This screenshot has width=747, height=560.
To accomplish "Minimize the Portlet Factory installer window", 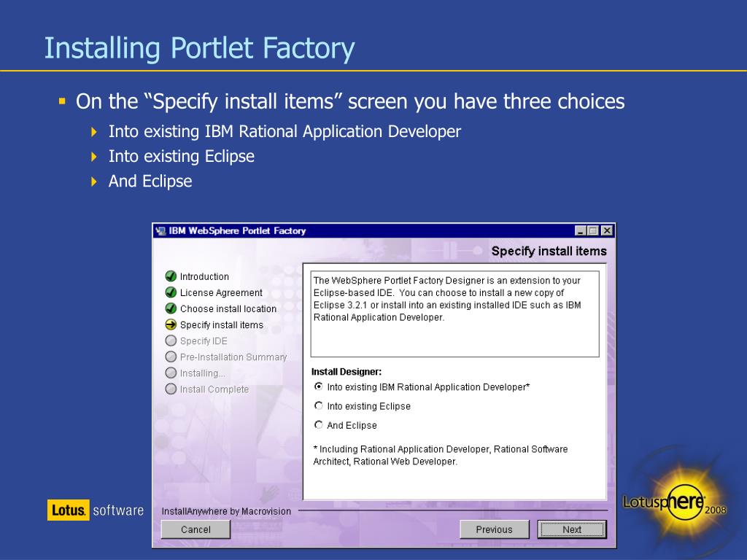I will click(580, 231).
